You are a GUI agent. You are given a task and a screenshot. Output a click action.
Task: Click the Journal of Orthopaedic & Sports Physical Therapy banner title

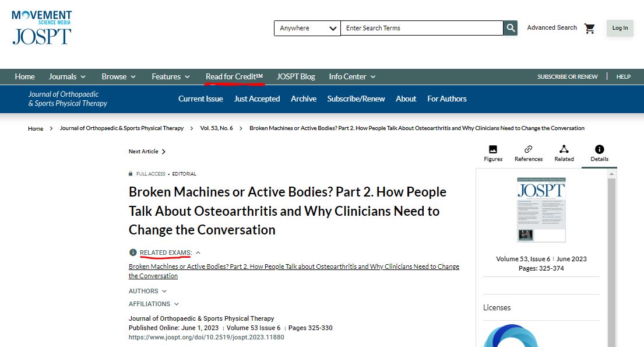point(68,99)
